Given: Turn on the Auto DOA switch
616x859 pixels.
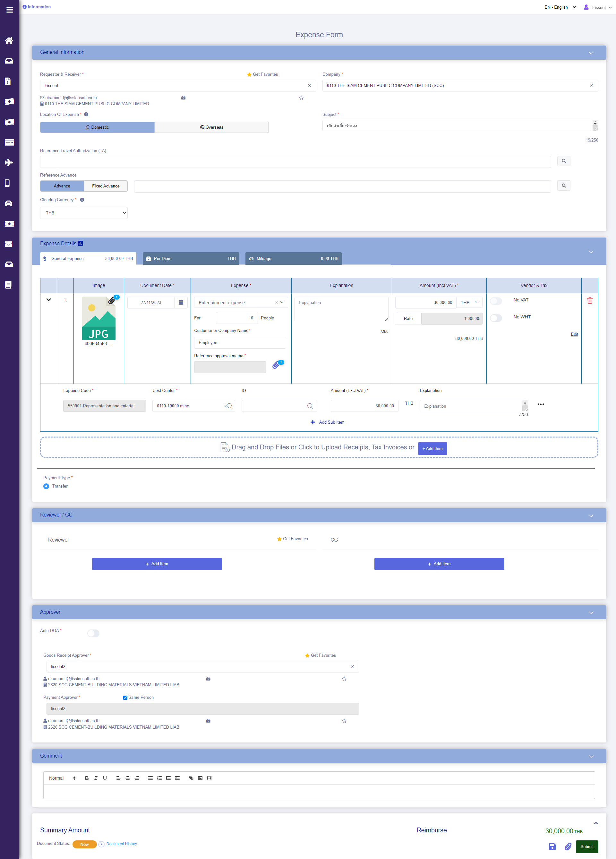Looking at the screenshot, I should [x=93, y=633].
